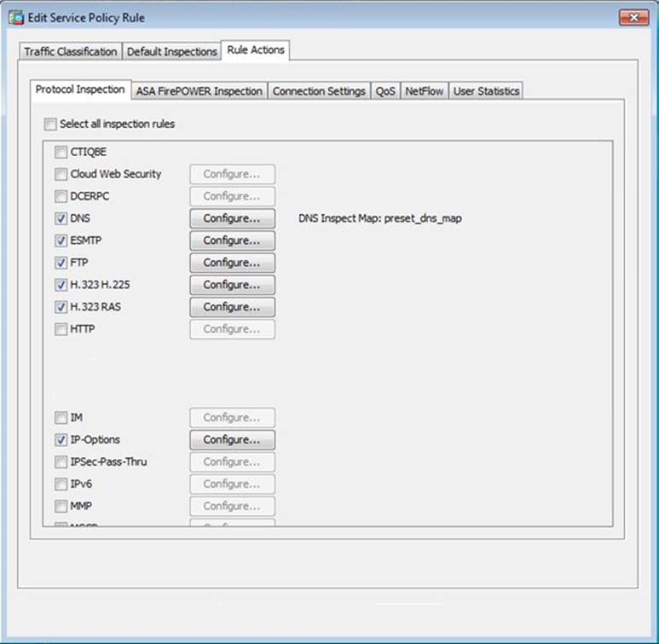Go to the User Statistics tab
Image resolution: width=659 pixels, height=644 pixels.
486,91
